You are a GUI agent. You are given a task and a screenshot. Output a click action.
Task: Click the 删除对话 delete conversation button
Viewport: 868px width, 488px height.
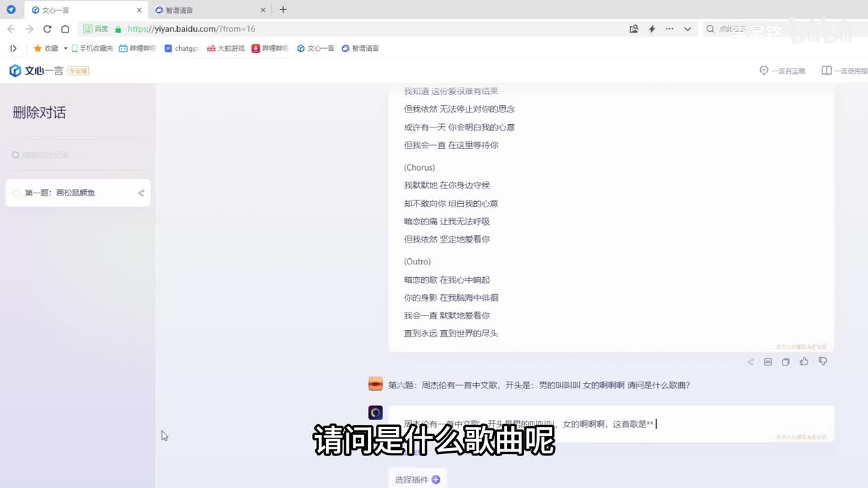tap(39, 113)
